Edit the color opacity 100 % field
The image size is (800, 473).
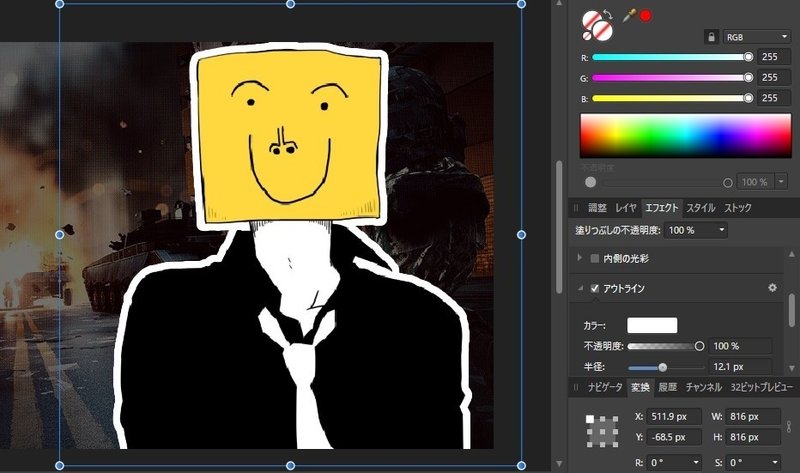coord(755,182)
